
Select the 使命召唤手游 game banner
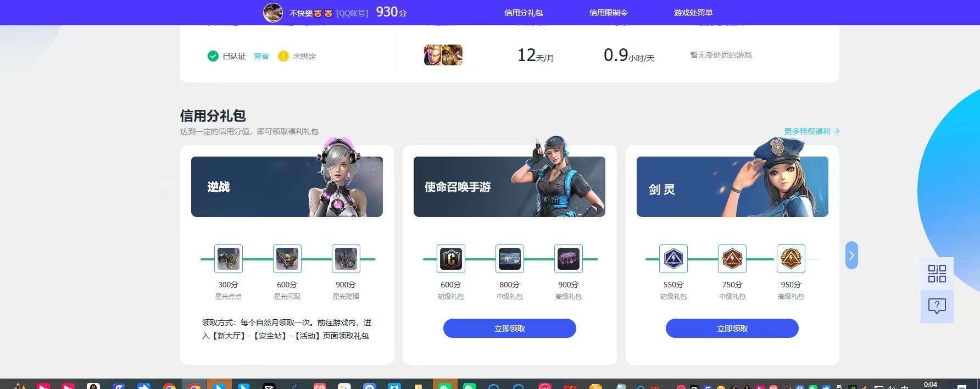click(509, 187)
